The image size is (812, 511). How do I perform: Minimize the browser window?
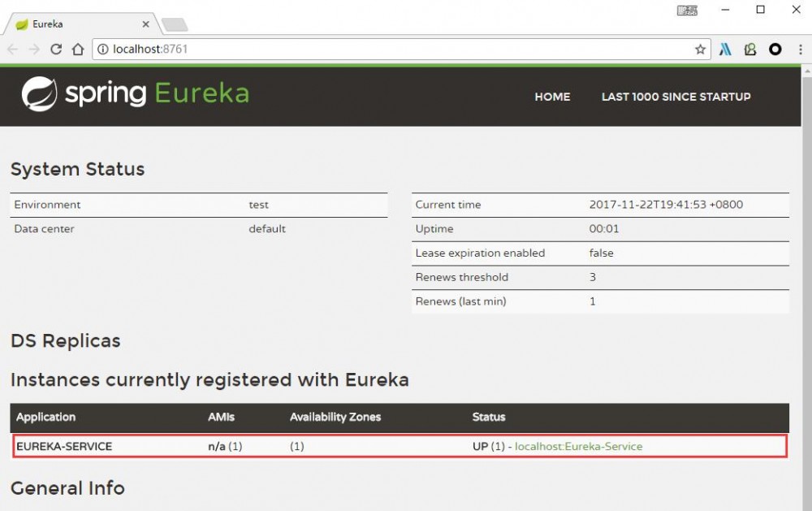point(725,9)
